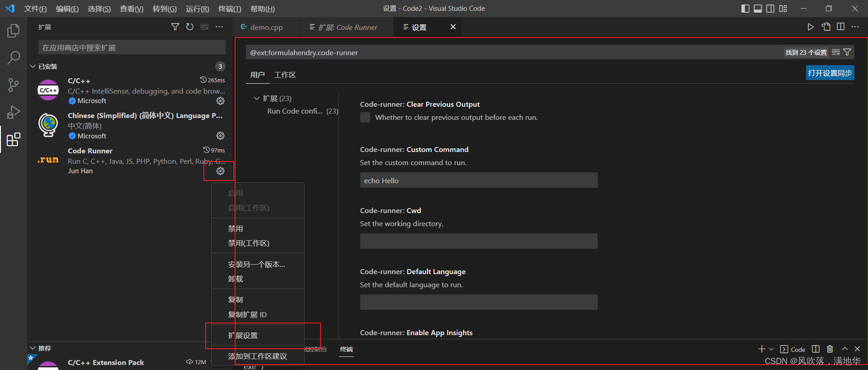Viewport: 868px width, 370px height.
Task: Collapse the 已安装 extensions section
Action: pyautogui.click(x=33, y=66)
